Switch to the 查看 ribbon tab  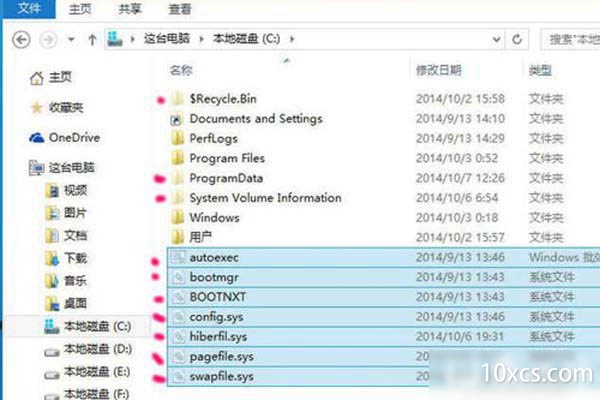[180, 9]
